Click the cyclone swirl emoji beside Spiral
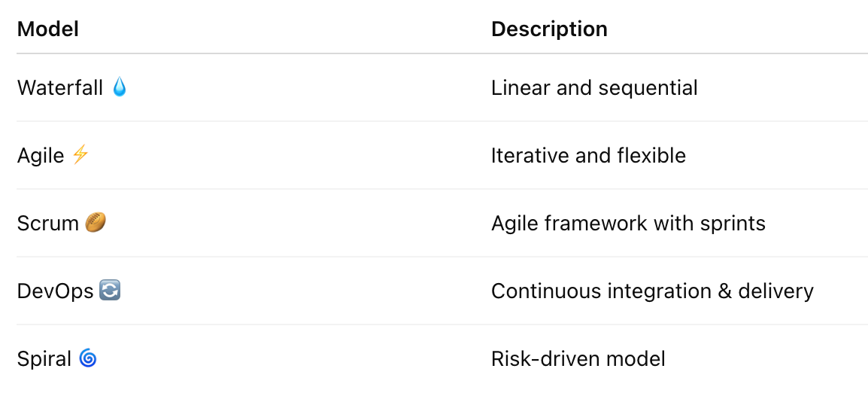The width and height of the screenshot is (868, 393). tap(87, 358)
